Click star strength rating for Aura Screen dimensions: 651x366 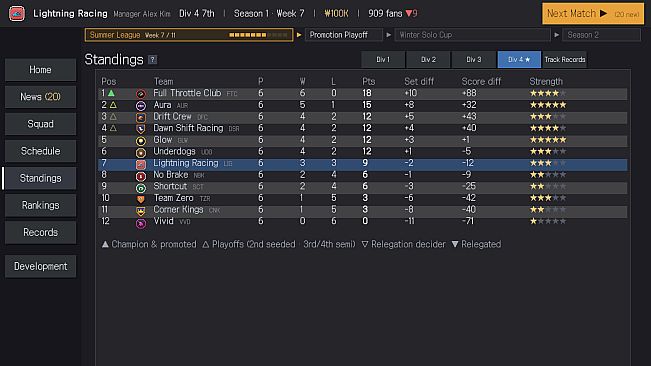(548, 105)
